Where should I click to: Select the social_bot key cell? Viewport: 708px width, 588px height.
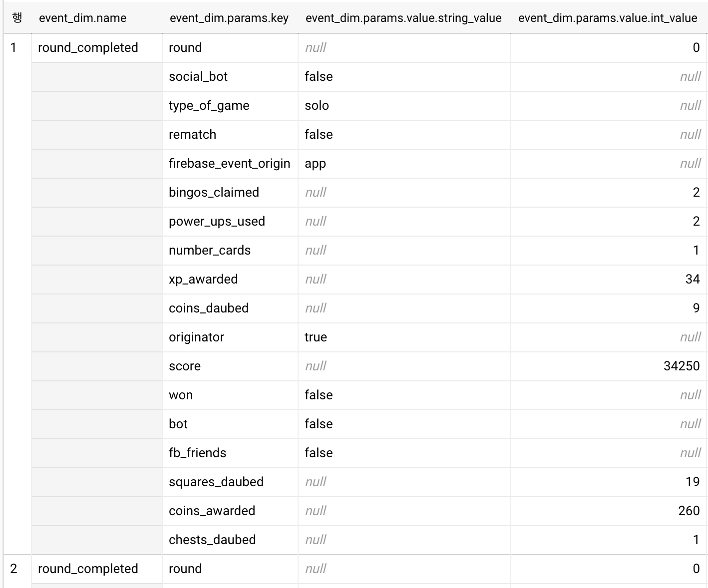pos(230,77)
